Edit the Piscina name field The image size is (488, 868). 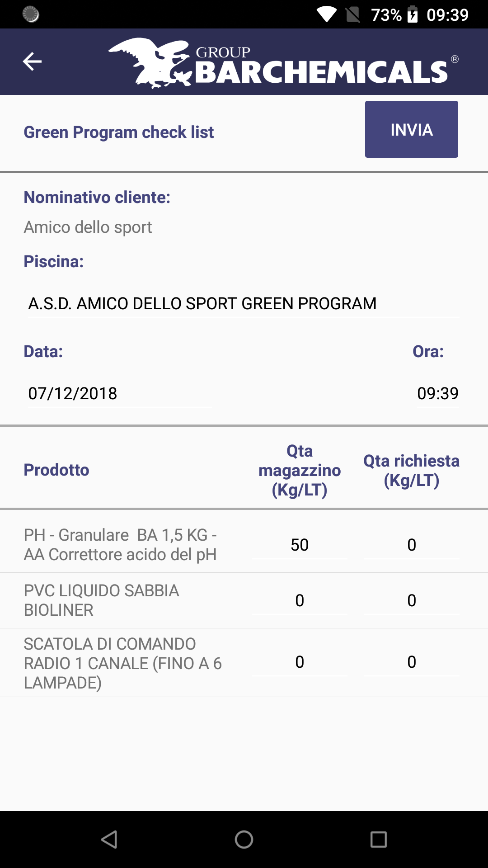point(243,303)
